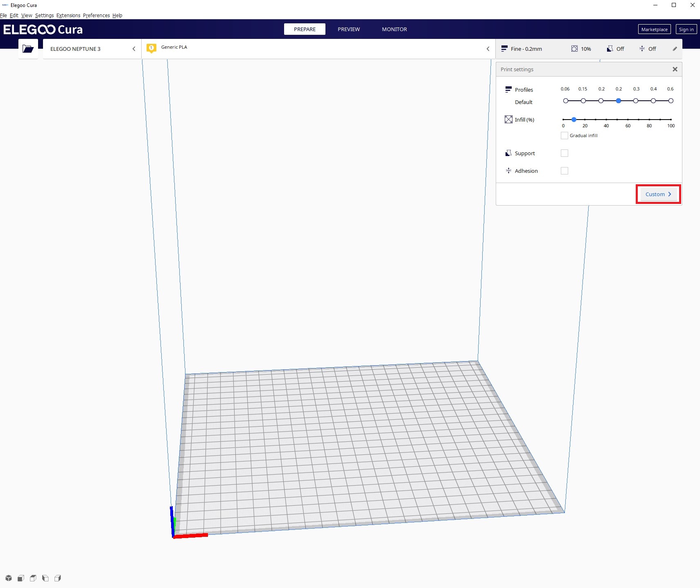Click the support Off icon in header
This screenshot has width=700, height=588.
pos(610,49)
